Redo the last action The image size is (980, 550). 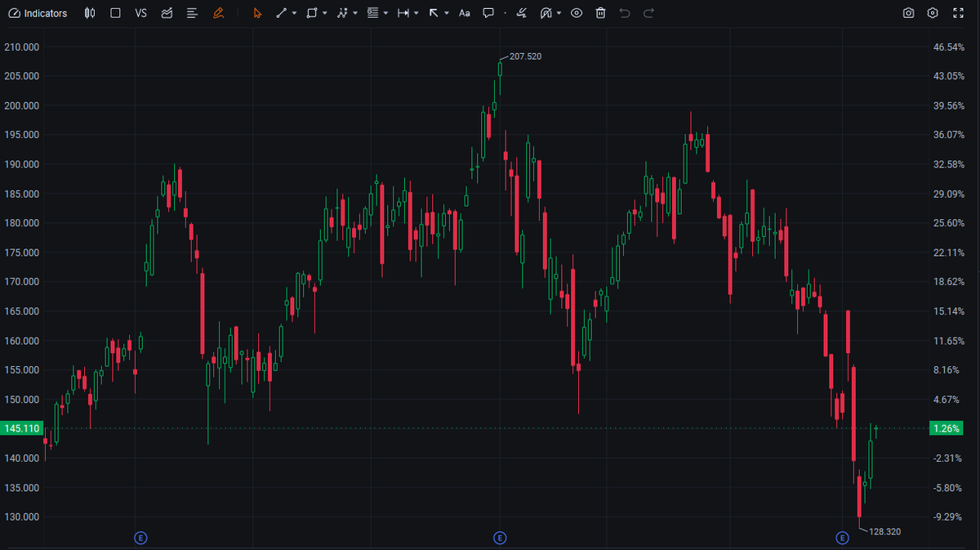648,13
